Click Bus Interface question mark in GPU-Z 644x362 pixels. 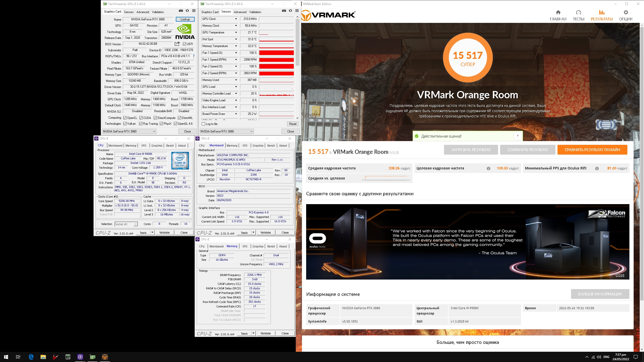click(193, 56)
